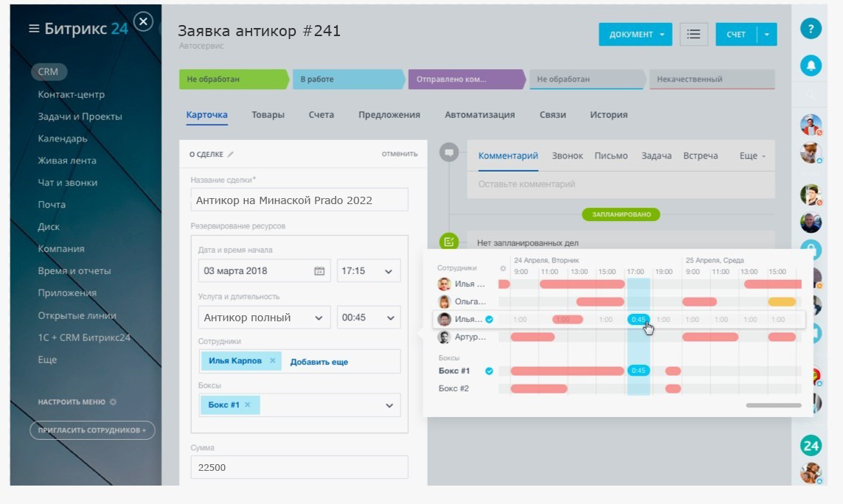Screen dimensions: 843x504
Task: Open Чат и звонки in left menu
Action: click(68, 182)
